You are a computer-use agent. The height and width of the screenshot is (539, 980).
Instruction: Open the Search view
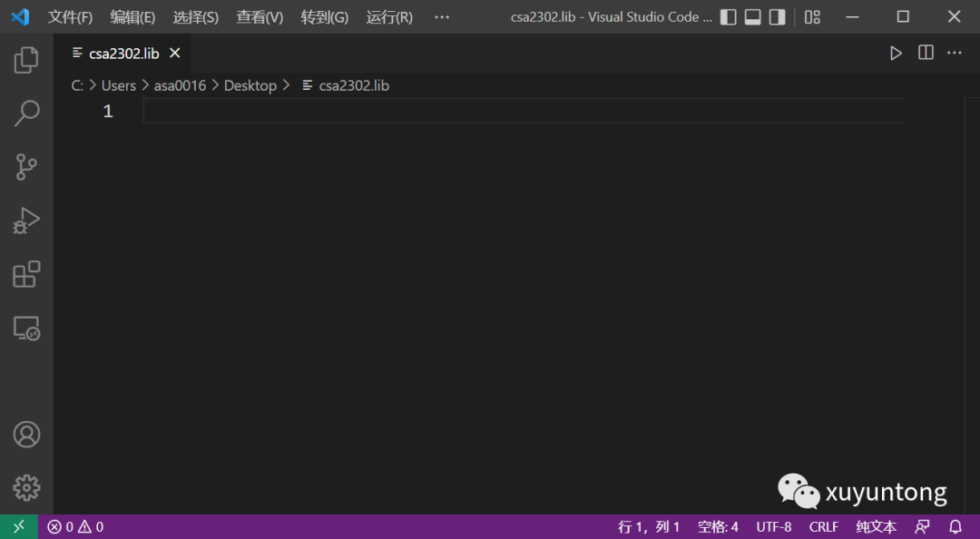click(x=26, y=113)
